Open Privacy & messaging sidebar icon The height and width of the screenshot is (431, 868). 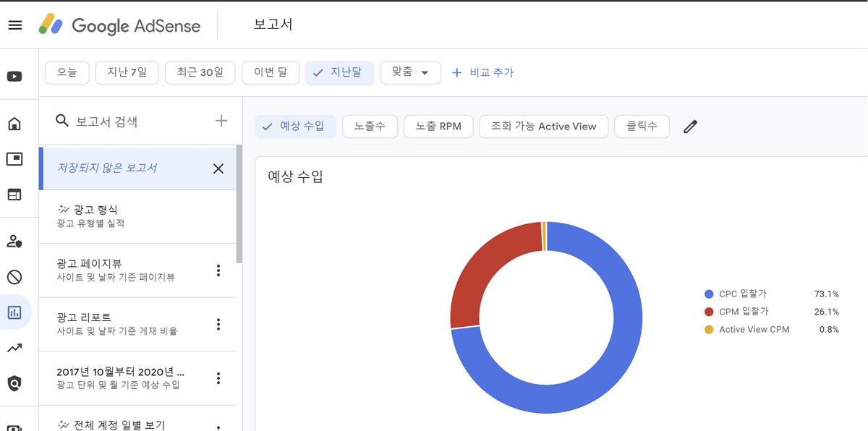click(14, 242)
